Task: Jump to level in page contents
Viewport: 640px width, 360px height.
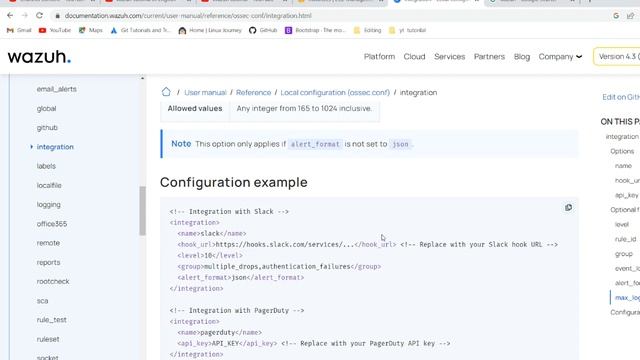Action: (x=622, y=224)
